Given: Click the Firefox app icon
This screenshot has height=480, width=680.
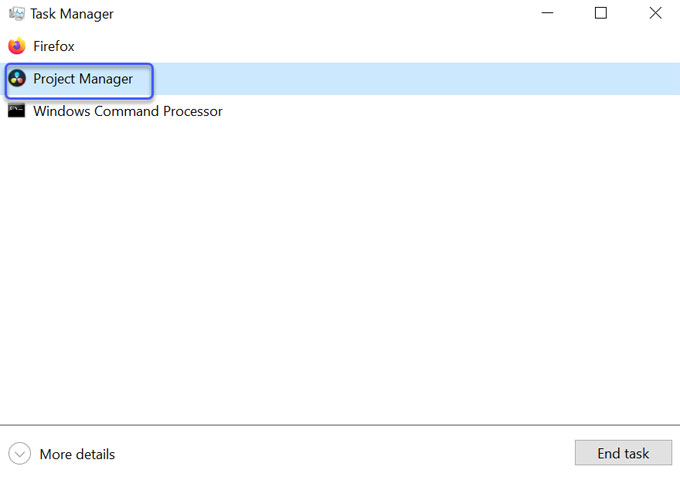Looking at the screenshot, I should [x=17, y=46].
